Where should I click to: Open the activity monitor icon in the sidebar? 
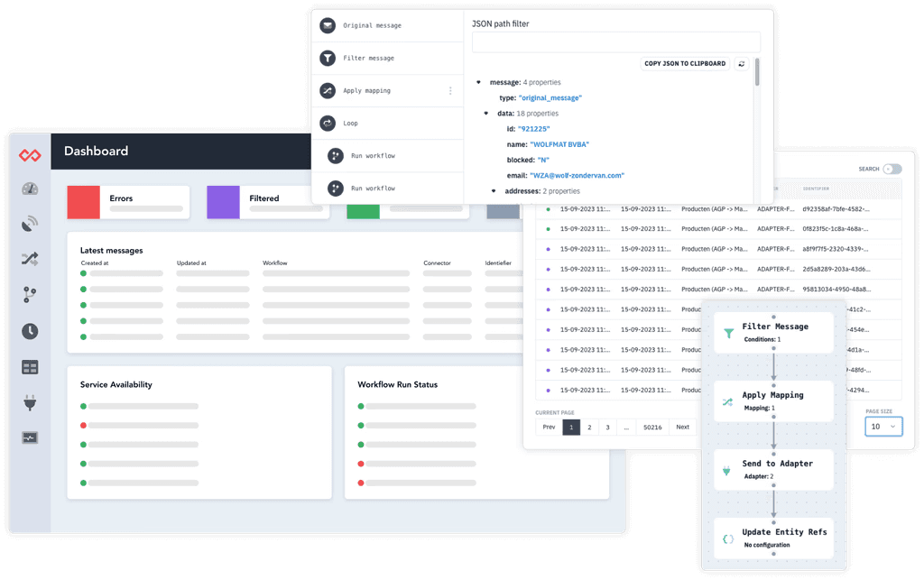pos(30,437)
